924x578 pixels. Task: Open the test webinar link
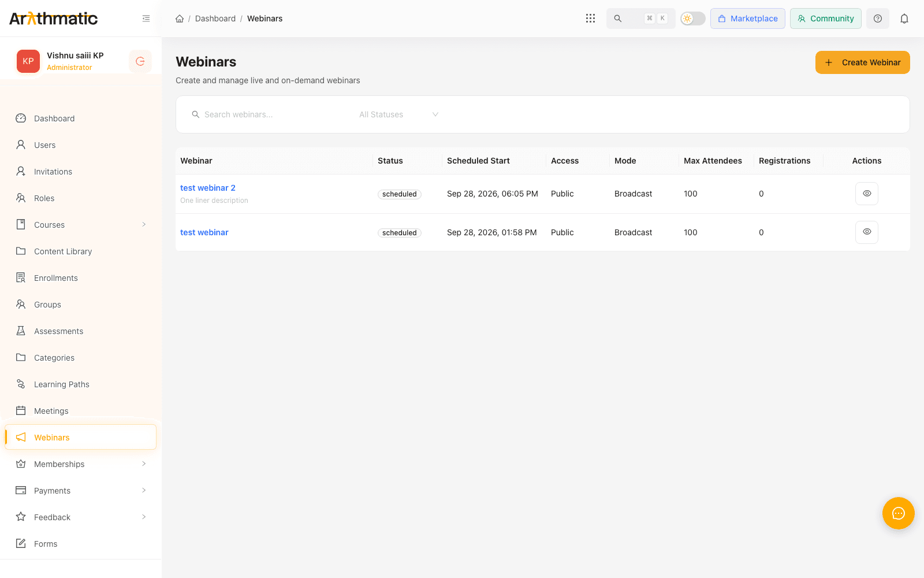204,232
